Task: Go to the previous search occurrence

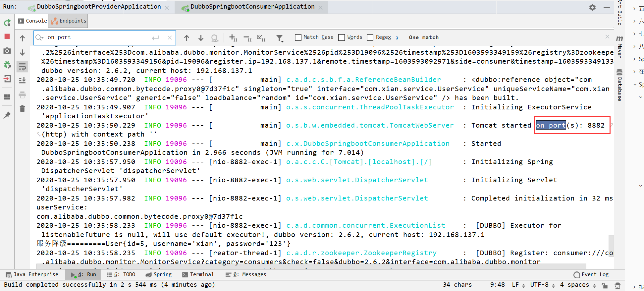Action: (x=187, y=38)
